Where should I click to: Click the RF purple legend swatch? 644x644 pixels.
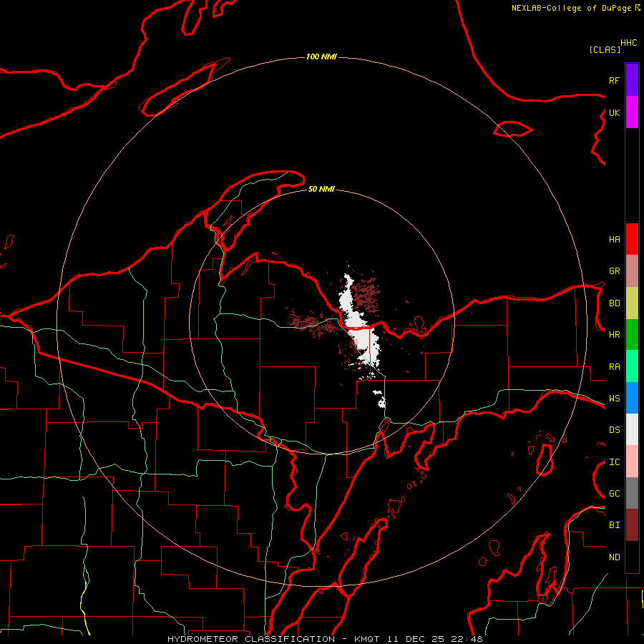click(632, 79)
